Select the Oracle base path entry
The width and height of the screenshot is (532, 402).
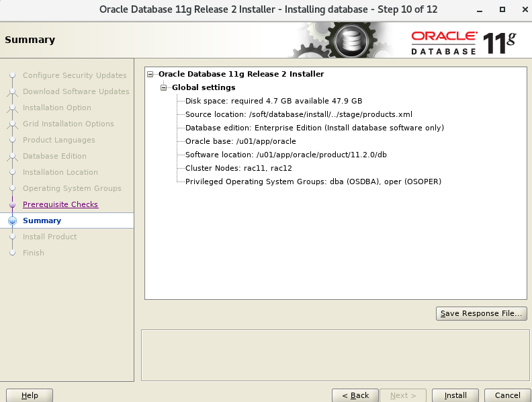(240, 141)
